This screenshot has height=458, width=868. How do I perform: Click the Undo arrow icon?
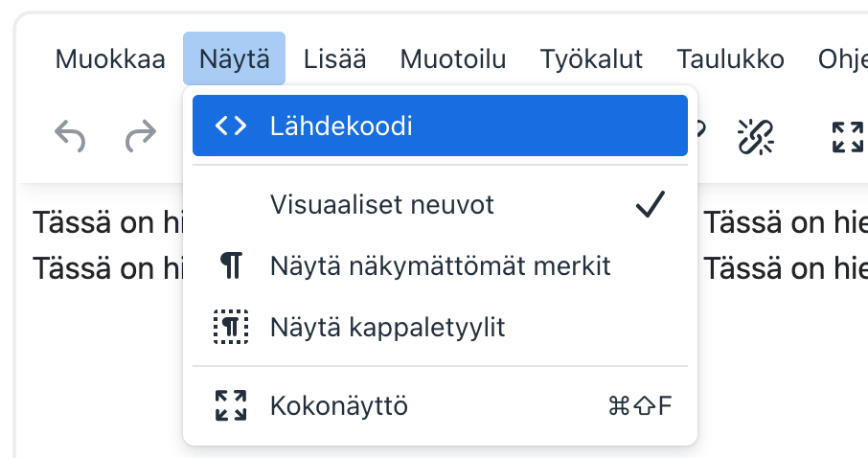(70, 138)
